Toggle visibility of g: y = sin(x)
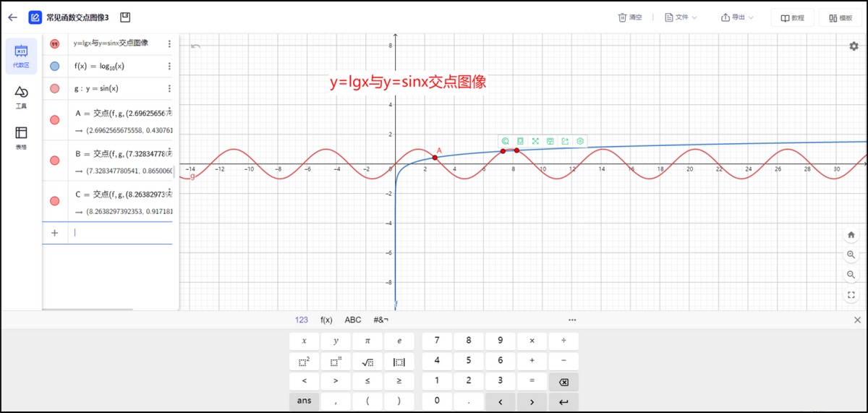The image size is (868, 413). coord(55,89)
